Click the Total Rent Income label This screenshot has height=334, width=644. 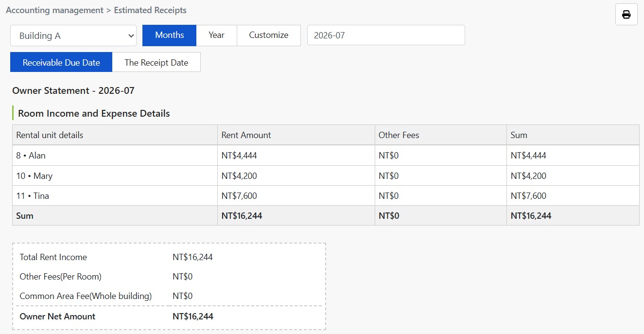click(x=53, y=257)
